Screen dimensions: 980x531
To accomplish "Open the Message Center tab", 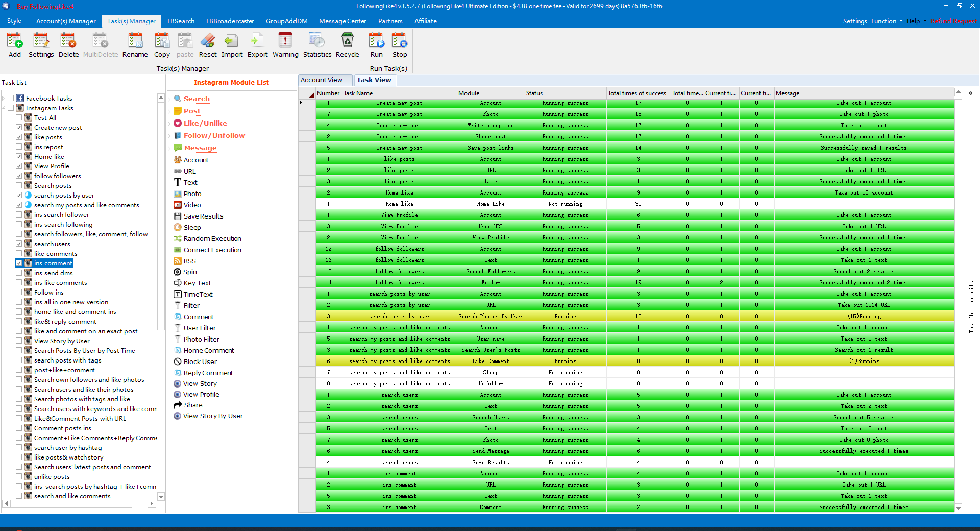I will pyautogui.click(x=342, y=21).
